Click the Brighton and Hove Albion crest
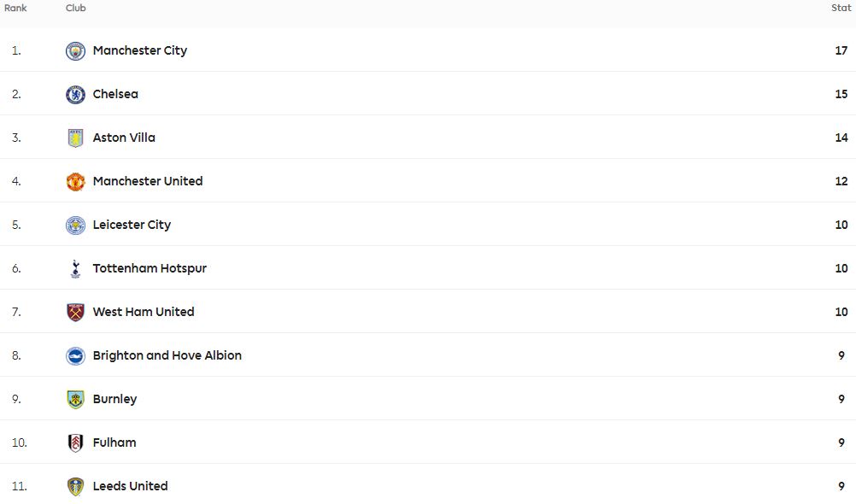The image size is (856, 504). coord(75,356)
